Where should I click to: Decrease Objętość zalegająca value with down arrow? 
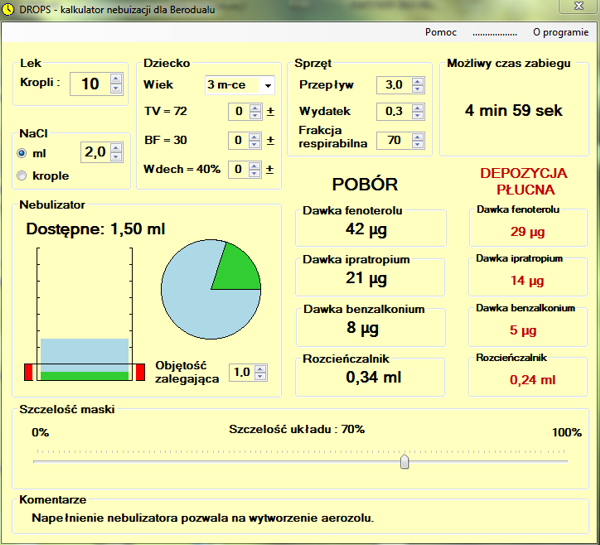(x=261, y=377)
